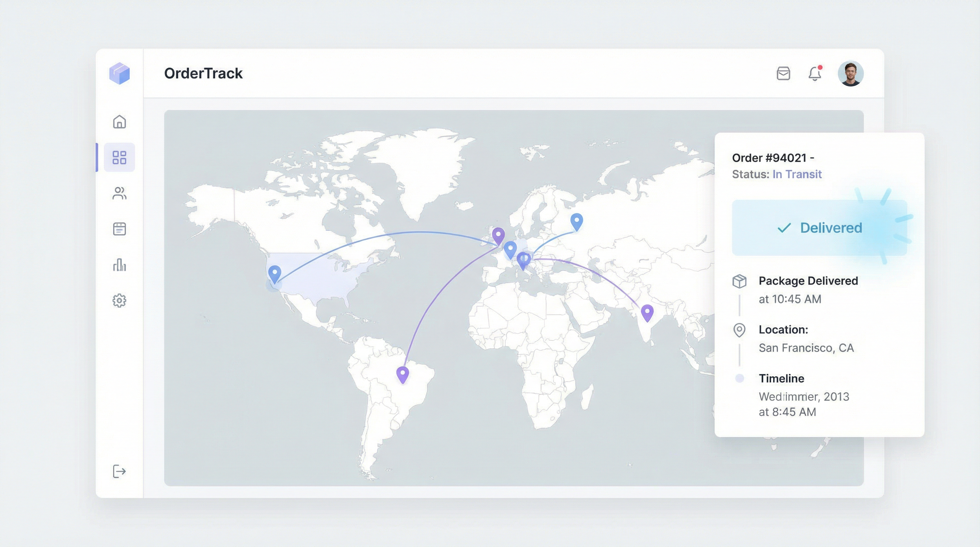This screenshot has width=980, height=547.
Task: Open the user profile avatar
Action: coord(851,73)
